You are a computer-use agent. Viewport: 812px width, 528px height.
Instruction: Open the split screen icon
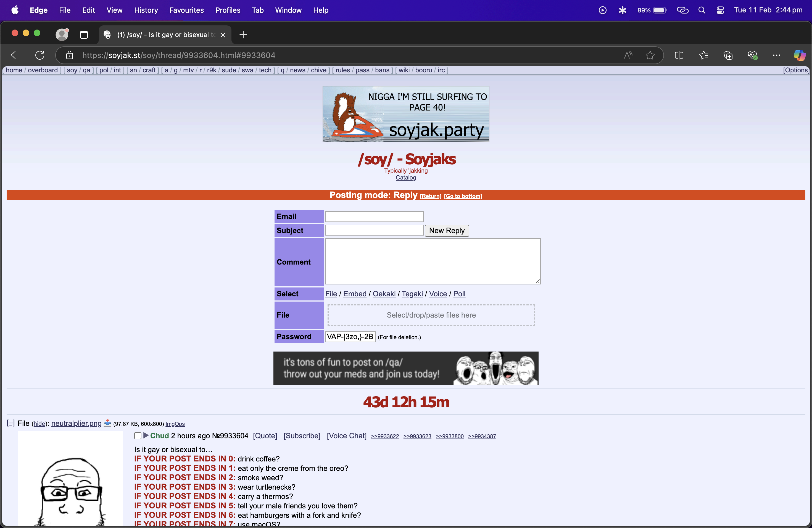[679, 55]
